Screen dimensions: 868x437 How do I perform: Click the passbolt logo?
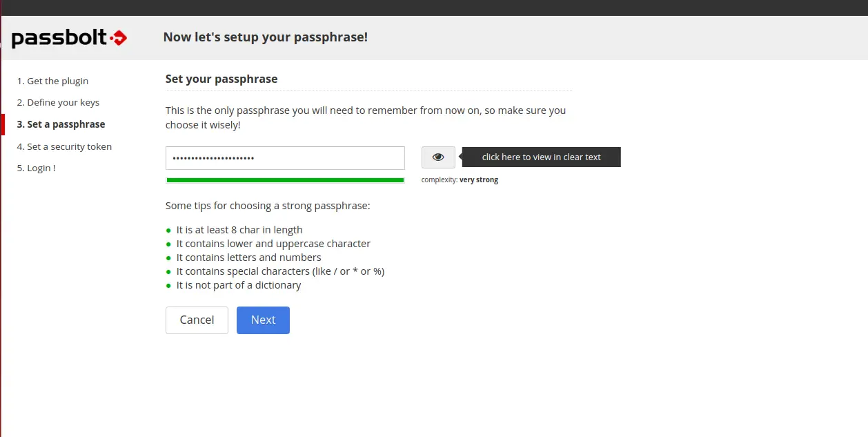[69, 38]
